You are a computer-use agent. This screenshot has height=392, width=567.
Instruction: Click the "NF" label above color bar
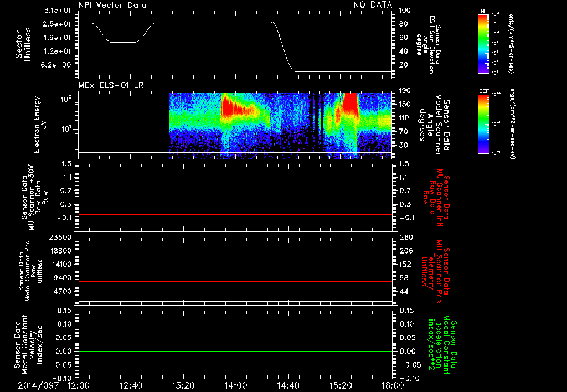pos(483,11)
